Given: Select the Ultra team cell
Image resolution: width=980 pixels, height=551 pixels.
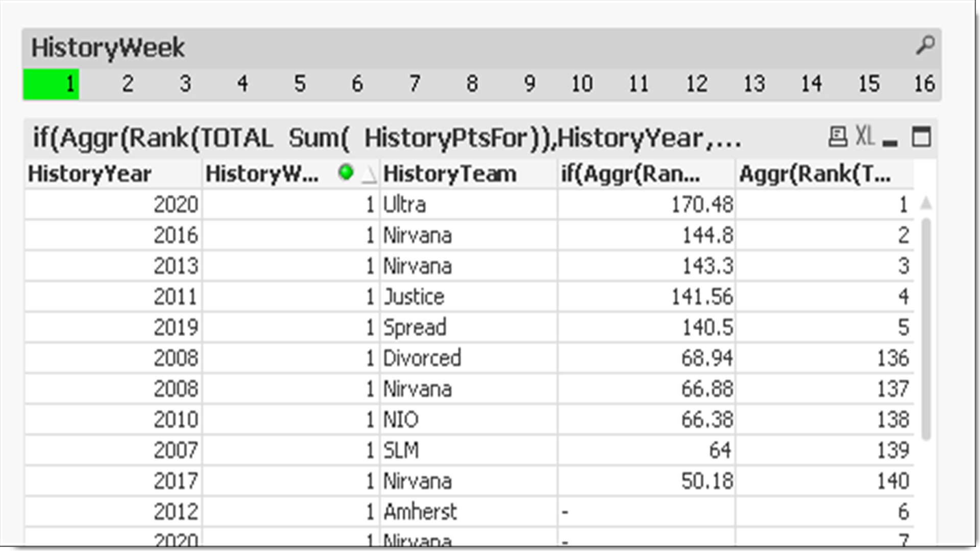Looking at the screenshot, I should tap(405, 205).
